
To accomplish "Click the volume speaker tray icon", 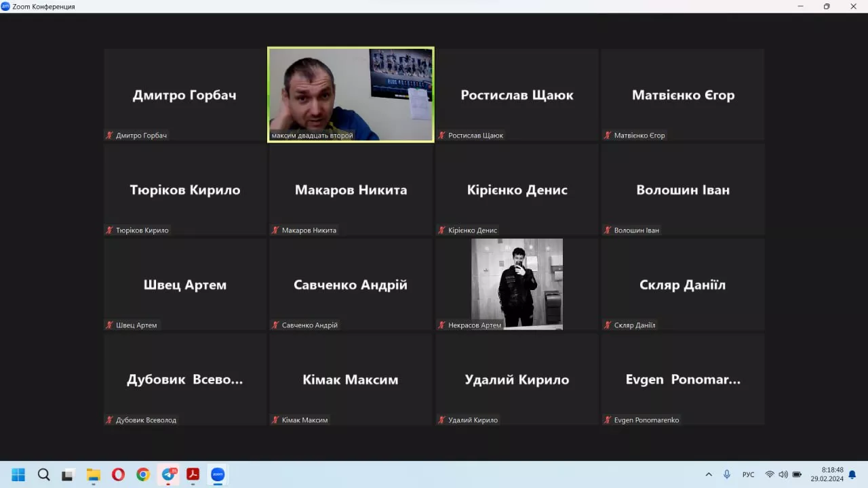I will (x=783, y=474).
